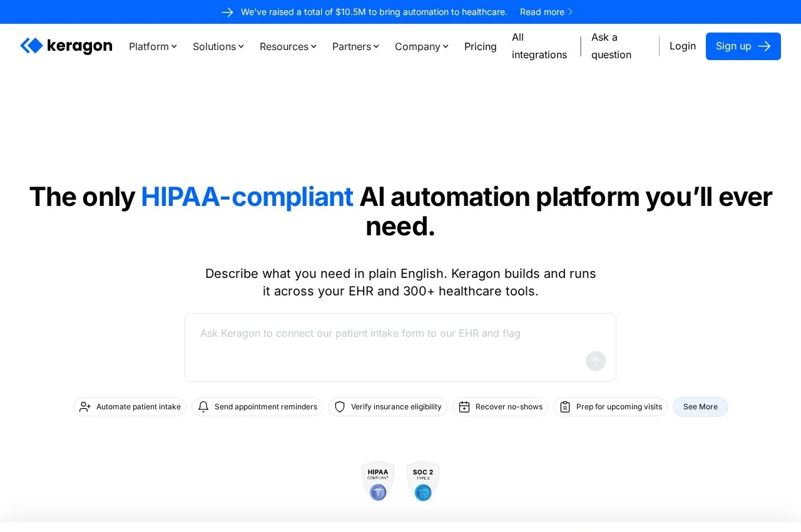Submit the prompt with the up-arrow send button

pyautogui.click(x=596, y=361)
